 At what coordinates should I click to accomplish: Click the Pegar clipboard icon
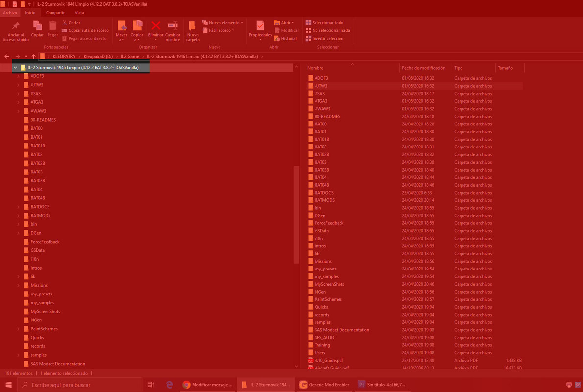pos(53,25)
